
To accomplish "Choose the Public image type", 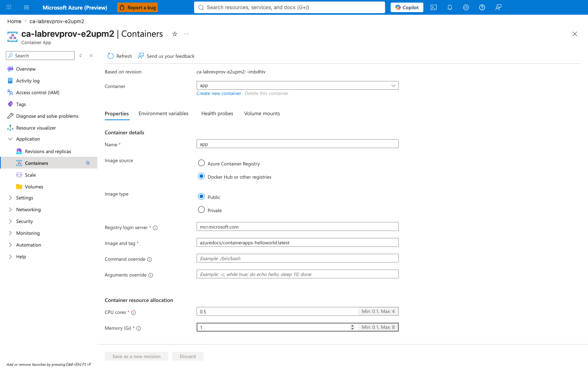I will coord(201,197).
